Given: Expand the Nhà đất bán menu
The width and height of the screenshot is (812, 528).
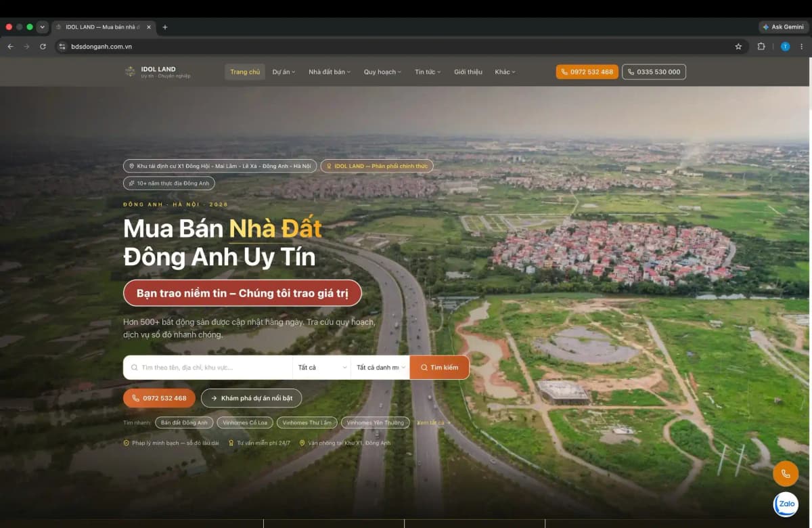Looking at the screenshot, I should (x=330, y=72).
